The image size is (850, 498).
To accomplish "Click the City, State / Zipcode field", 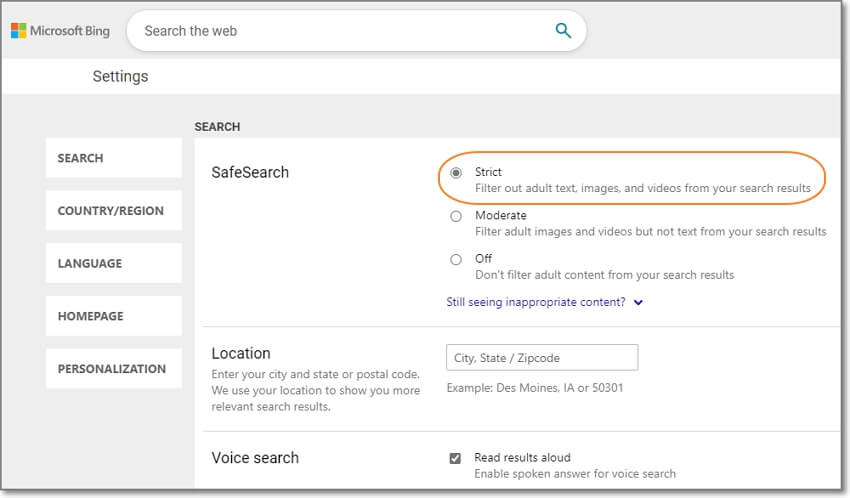I will click(541, 358).
